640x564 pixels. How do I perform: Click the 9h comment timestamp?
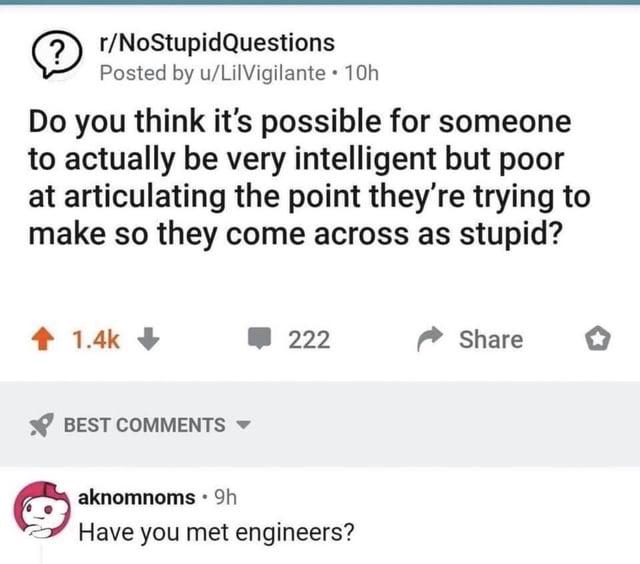(225, 497)
